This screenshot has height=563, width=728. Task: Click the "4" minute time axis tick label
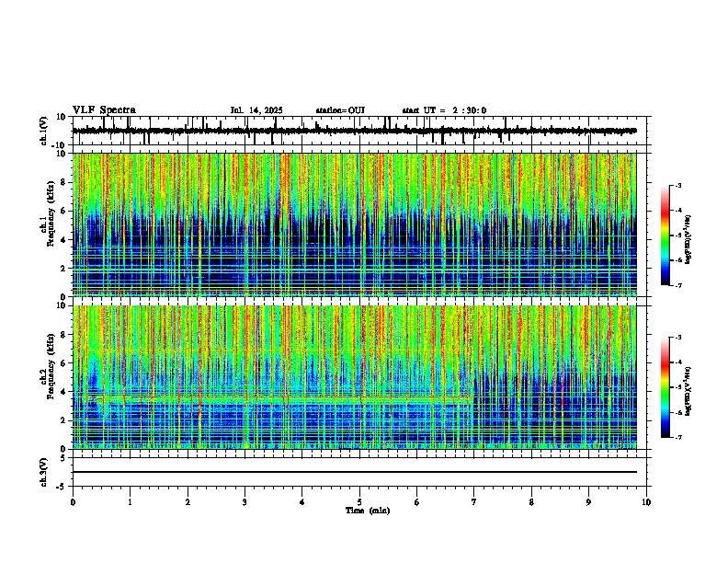302,502
